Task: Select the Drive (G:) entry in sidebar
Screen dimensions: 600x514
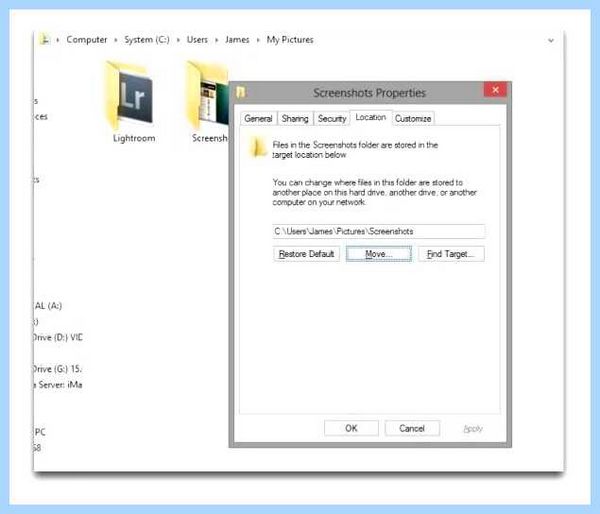Action: [57, 369]
